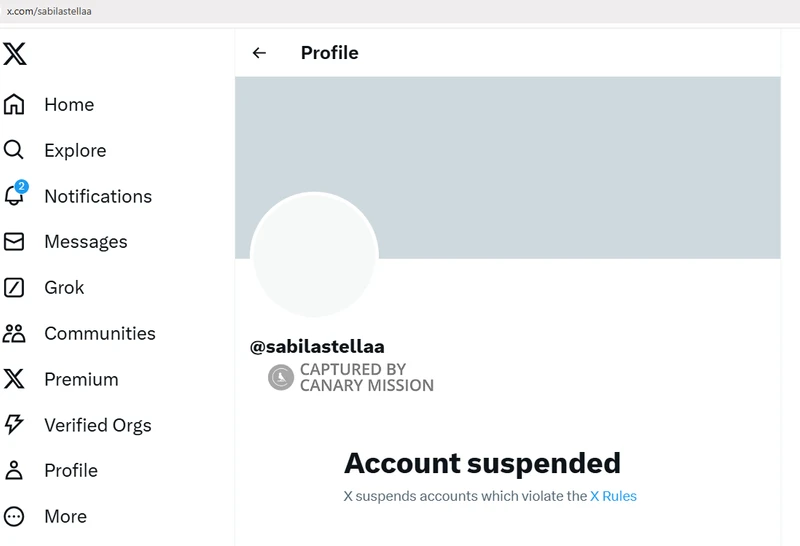Select the Explore magnifier icon
The height and width of the screenshot is (546, 800).
click(x=14, y=150)
